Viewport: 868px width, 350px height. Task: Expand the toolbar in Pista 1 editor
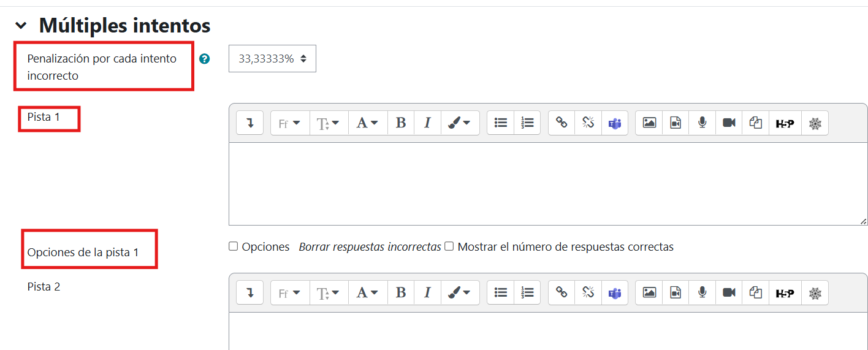(x=250, y=123)
